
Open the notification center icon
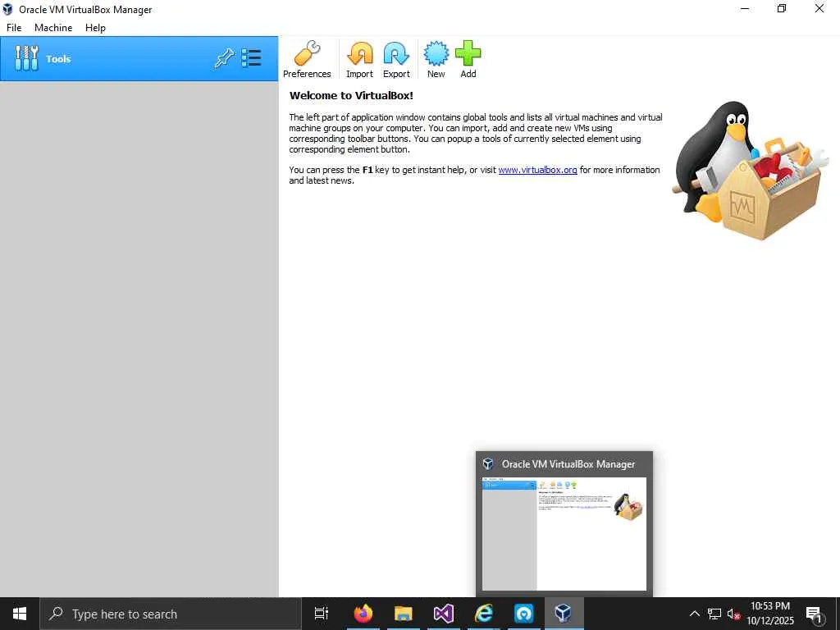click(x=814, y=614)
